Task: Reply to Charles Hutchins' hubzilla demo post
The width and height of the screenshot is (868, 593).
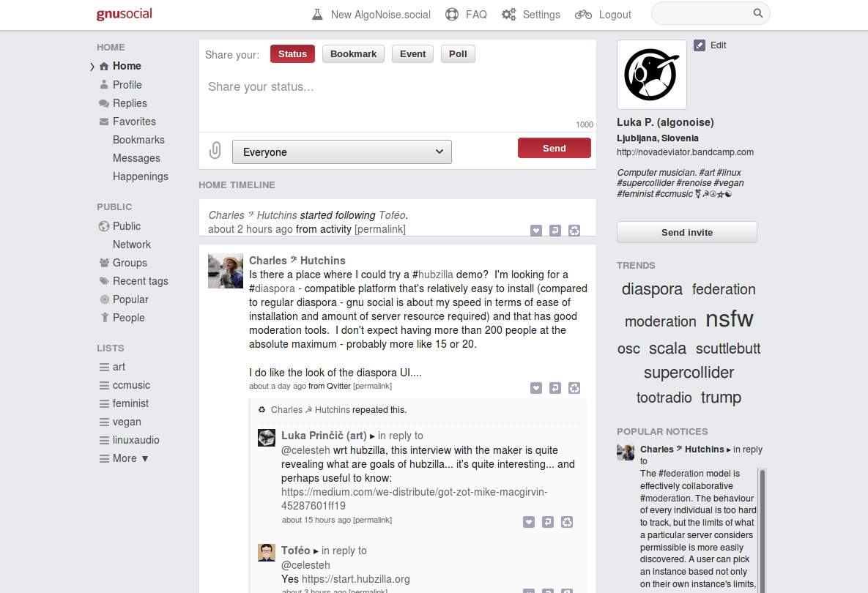Action: point(554,388)
